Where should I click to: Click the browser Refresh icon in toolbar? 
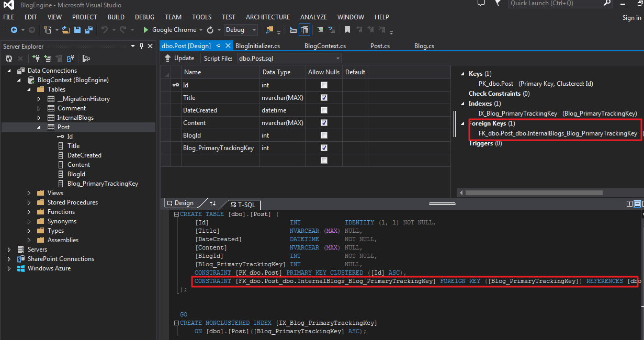210,30
